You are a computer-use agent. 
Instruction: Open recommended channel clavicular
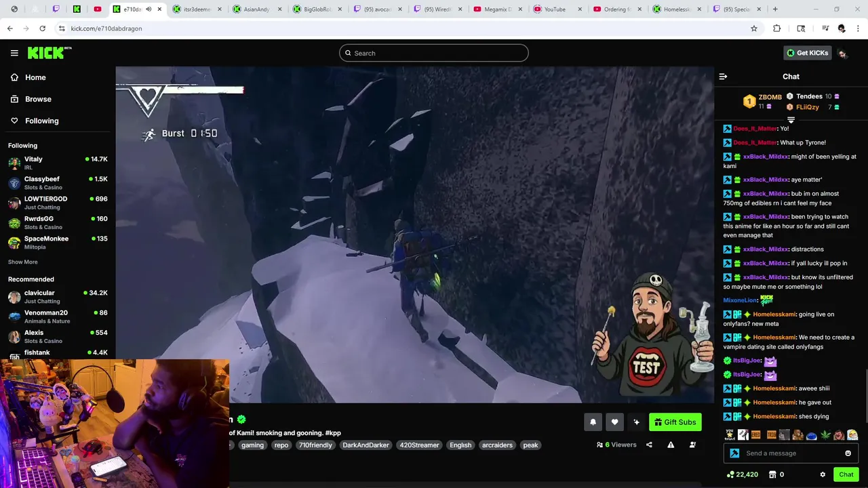[x=58, y=297]
